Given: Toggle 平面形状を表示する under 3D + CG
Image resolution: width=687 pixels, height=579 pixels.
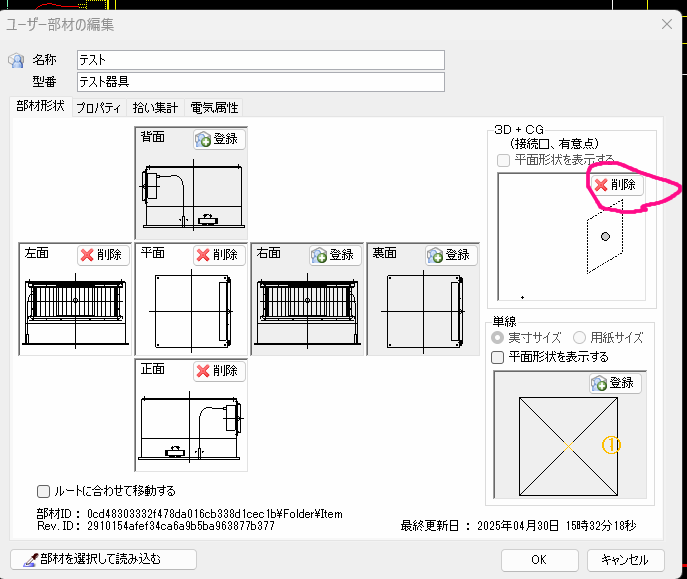Looking at the screenshot, I should tap(503, 160).
